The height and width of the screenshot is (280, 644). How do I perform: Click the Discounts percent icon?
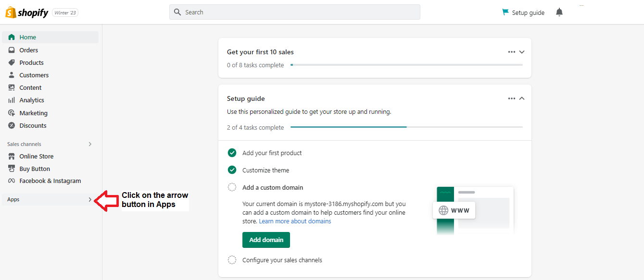coord(12,125)
